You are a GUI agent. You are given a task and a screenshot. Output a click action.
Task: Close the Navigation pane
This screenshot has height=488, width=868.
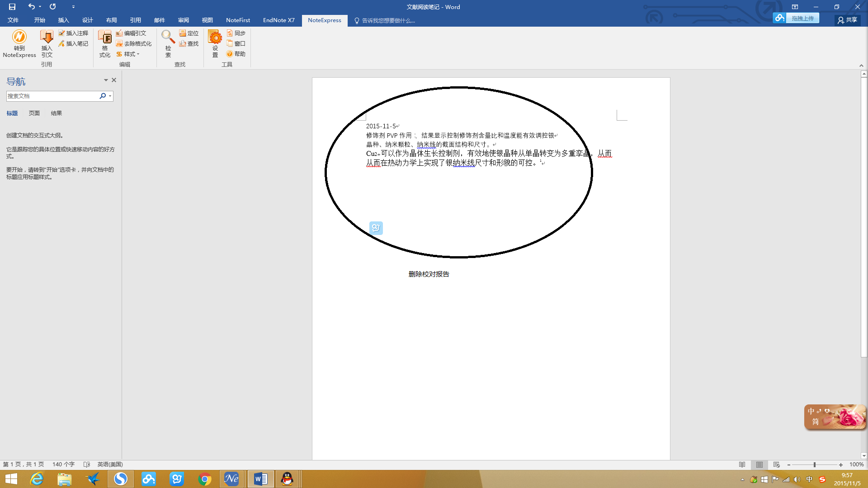point(114,80)
